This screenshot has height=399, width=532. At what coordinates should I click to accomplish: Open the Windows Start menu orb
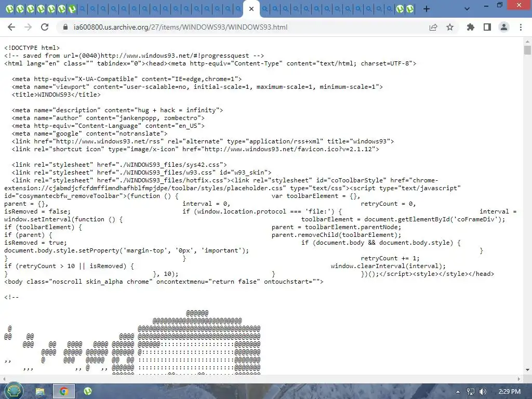pyautogui.click(x=14, y=391)
